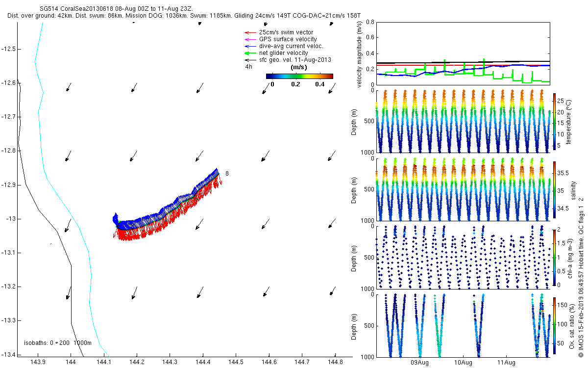Click the '8' label at the track start
The image size is (588, 368).
[x=227, y=174]
